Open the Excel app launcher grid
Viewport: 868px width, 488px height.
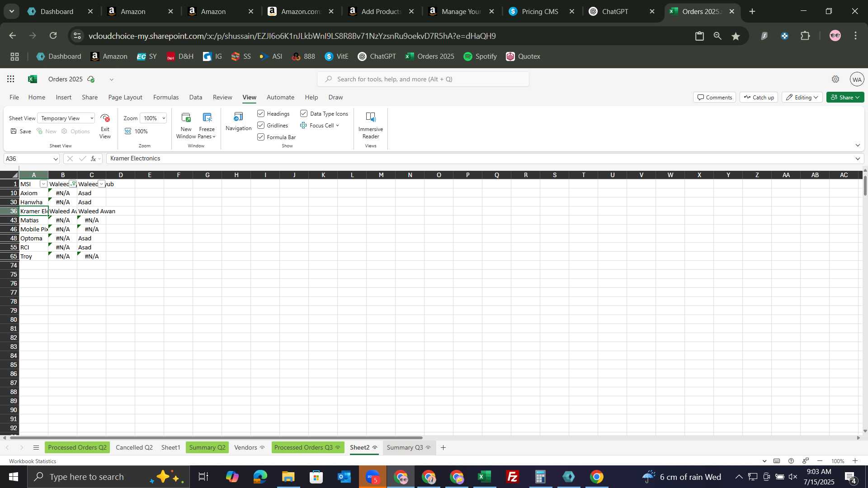coord(11,79)
